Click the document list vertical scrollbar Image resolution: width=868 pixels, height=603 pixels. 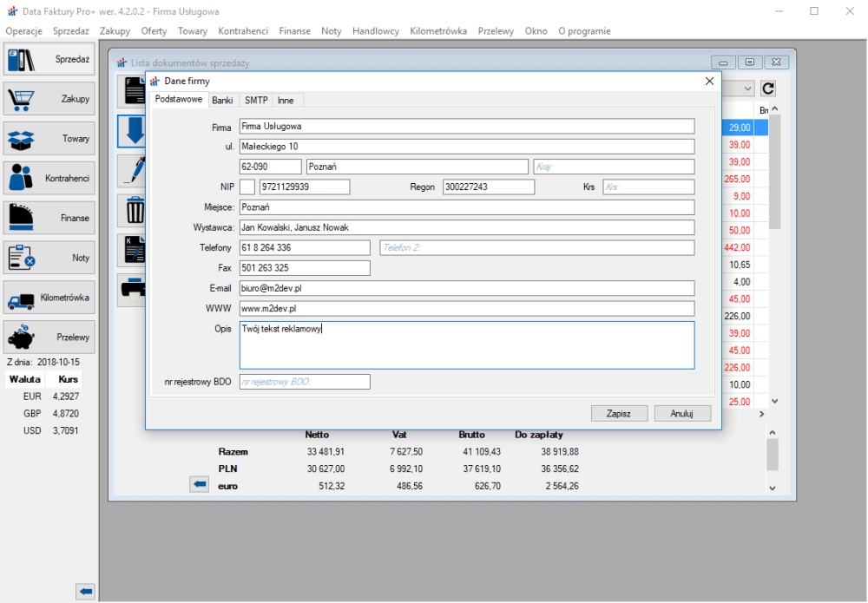tap(774, 260)
